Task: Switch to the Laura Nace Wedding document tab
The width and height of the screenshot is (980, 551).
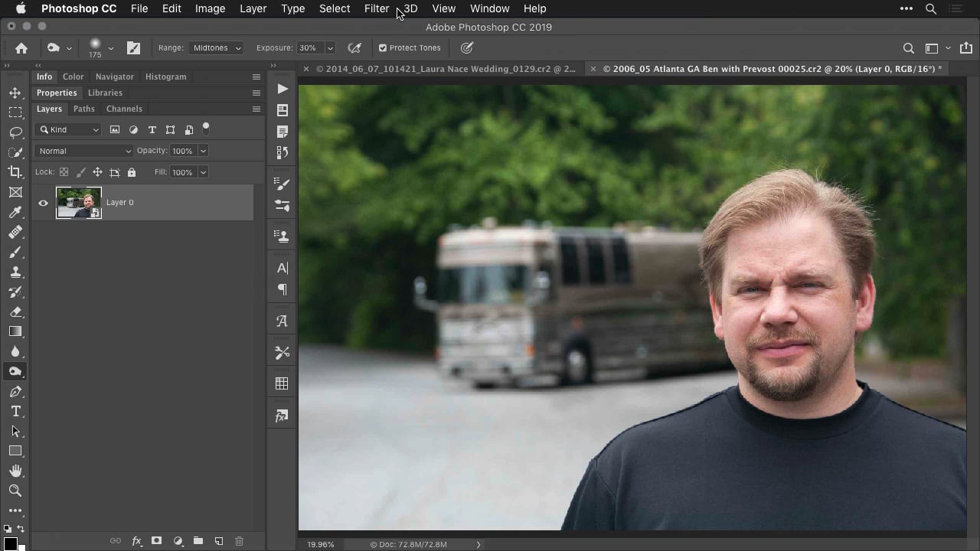Action: [446, 69]
